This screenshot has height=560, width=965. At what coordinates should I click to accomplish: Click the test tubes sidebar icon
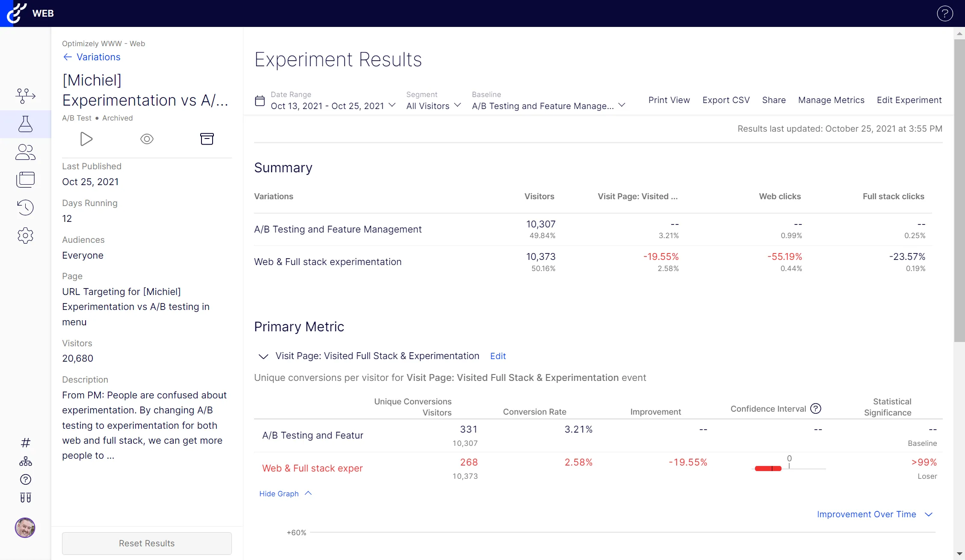26,498
